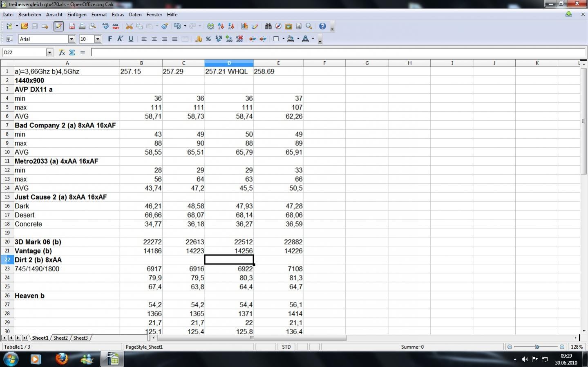Export directly as PDF icon
This screenshot has width=588, height=367.
pyautogui.click(x=72, y=26)
